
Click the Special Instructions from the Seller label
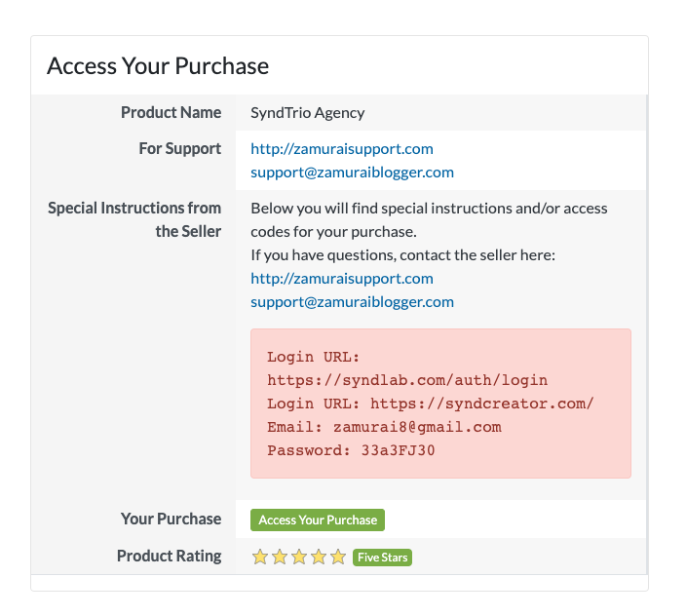click(x=134, y=219)
